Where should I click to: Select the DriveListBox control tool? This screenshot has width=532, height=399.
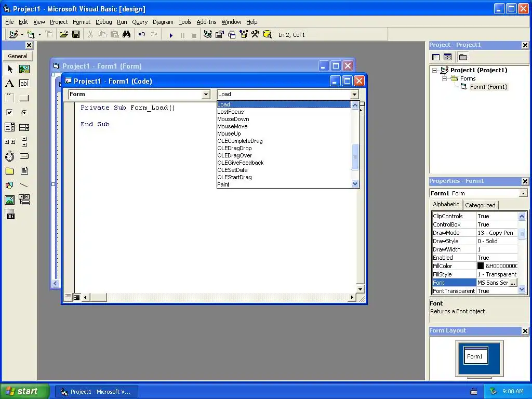click(24, 156)
